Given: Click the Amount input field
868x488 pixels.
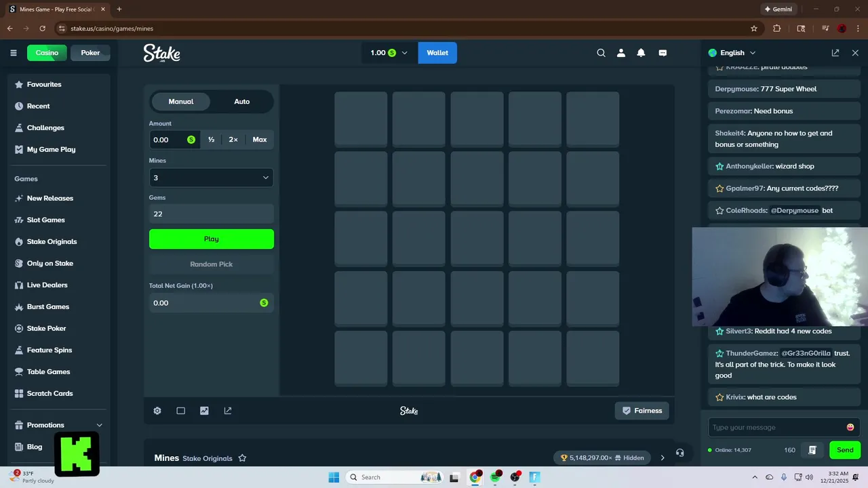Looking at the screenshot, I should coord(174,140).
